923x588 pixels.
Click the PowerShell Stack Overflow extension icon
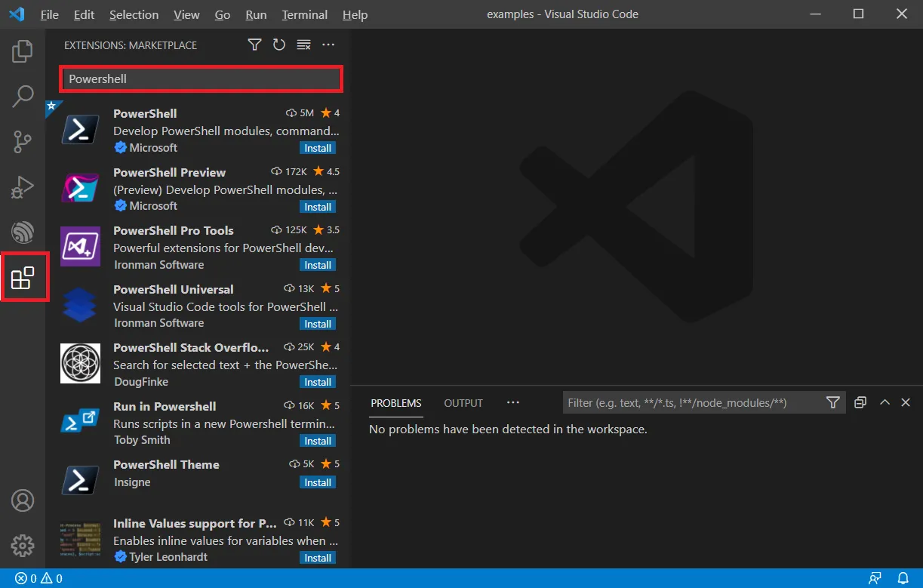click(80, 363)
